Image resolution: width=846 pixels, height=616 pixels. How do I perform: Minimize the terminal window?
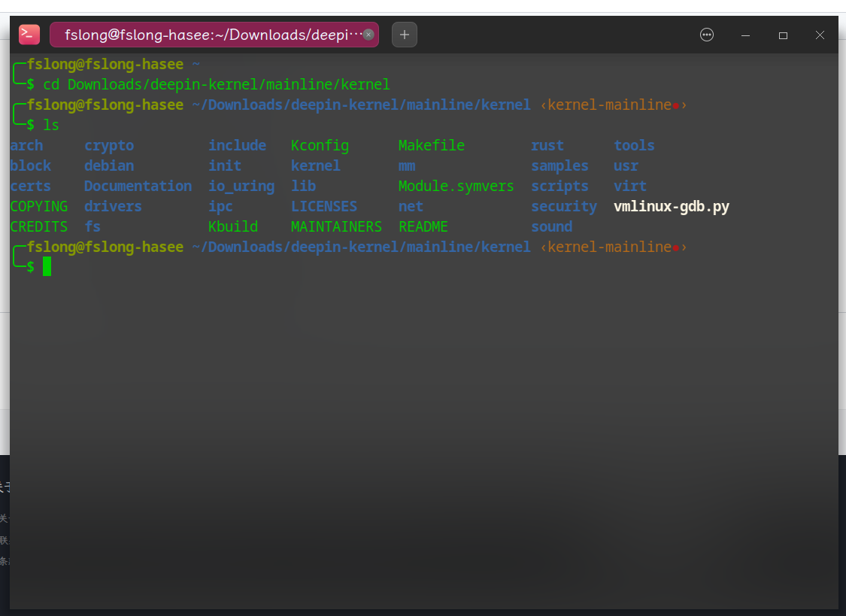click(746, 35)
